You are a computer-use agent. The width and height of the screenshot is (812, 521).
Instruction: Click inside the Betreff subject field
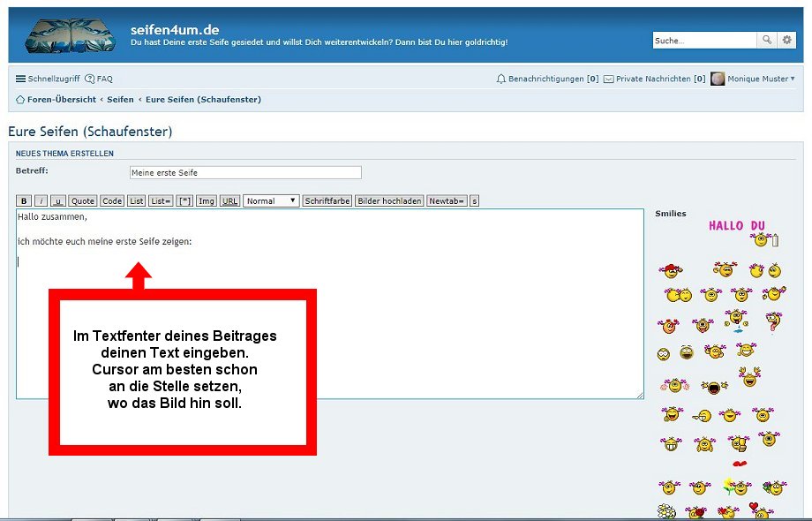click(245, 171)
